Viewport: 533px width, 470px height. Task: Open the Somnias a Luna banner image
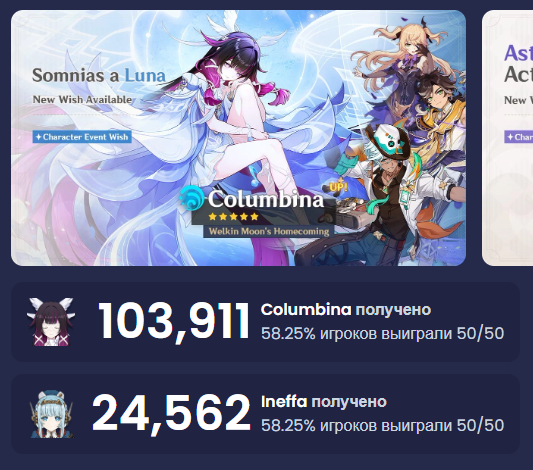238,138
